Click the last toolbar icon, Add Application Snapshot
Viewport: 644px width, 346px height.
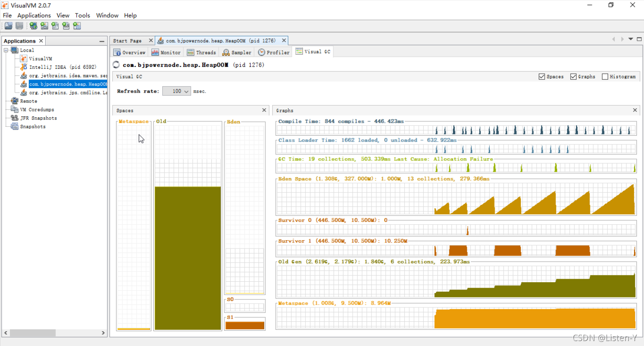point(77,26)
